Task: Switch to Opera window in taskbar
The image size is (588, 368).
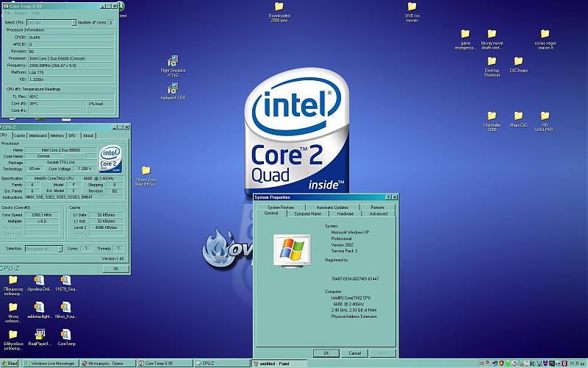Action: click(x=107, y=363)
